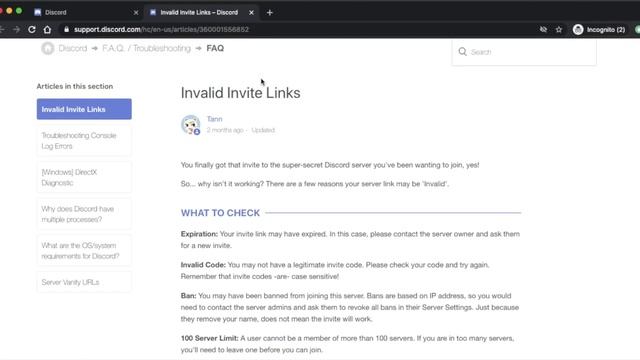Click the Invalid Code: label text
The image size is (640, 360).
(203, 265)
